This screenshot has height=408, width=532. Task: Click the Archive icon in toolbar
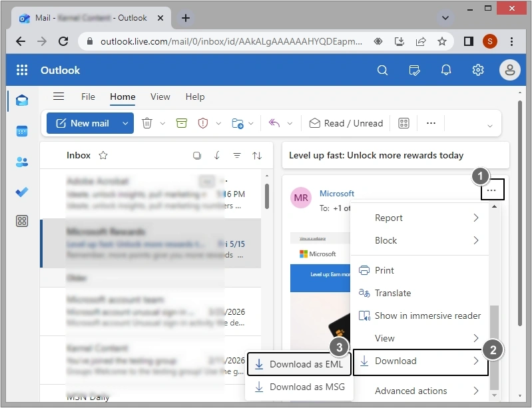click(182, 123)
